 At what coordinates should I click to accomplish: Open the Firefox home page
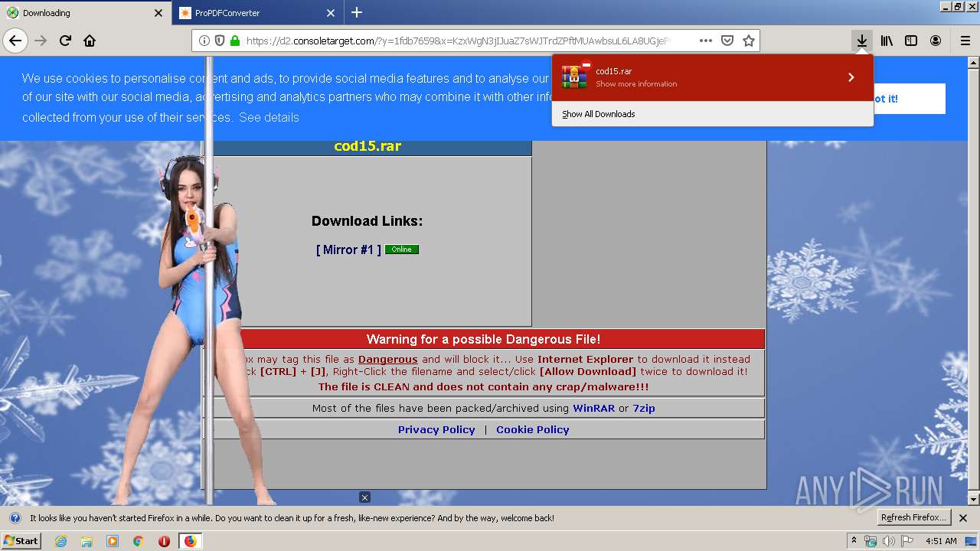[90, 41]
